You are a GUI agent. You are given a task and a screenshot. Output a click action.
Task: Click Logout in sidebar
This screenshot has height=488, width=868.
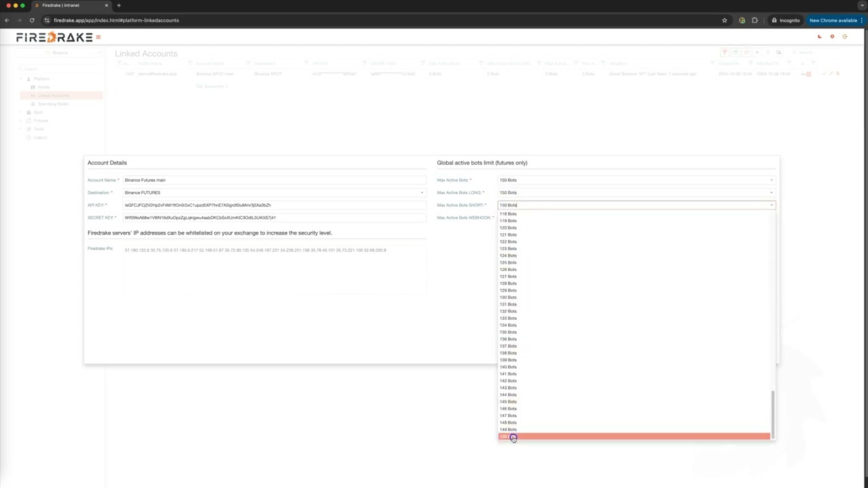(x=41, y=138)
